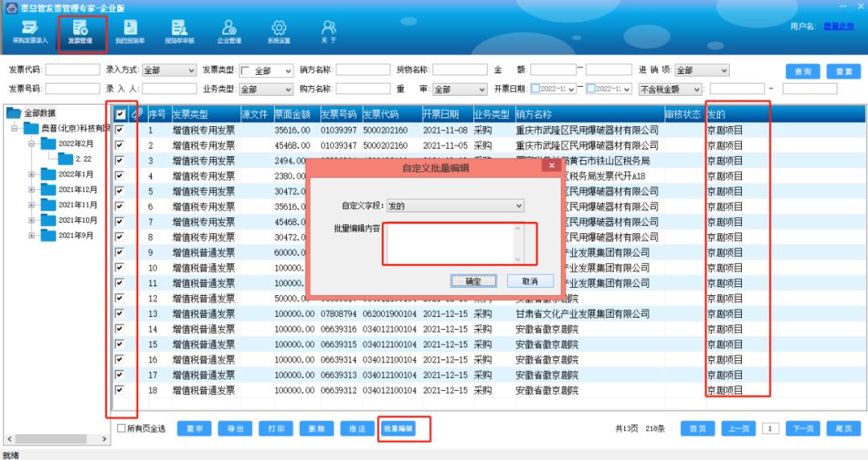Image resolution: width=868 pixels, height=460 pixels.
Task: Click the paperclip attachment column icon
Action: point(137,114)
